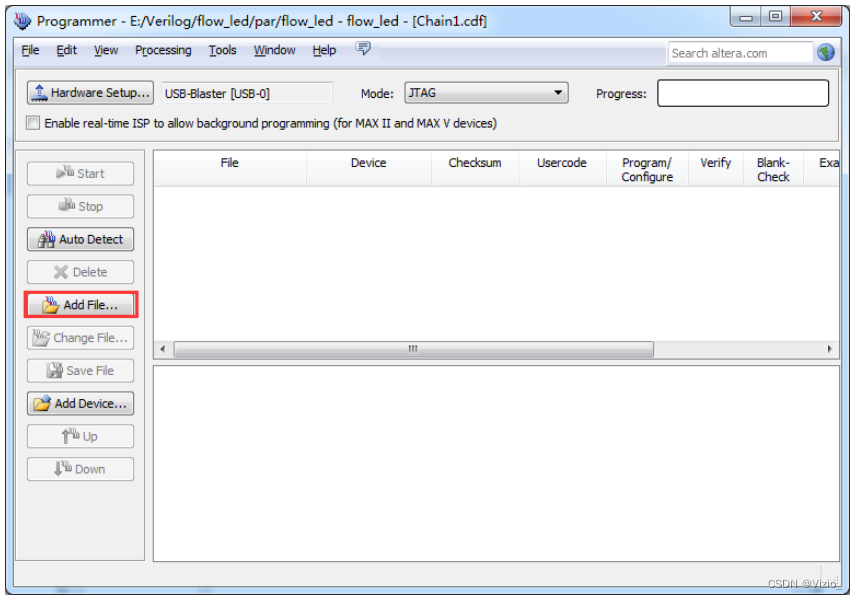Viewport: 857px width, 599px height.
Task: Click the horizontal scrollbar thumb
Action: point(413,349)
